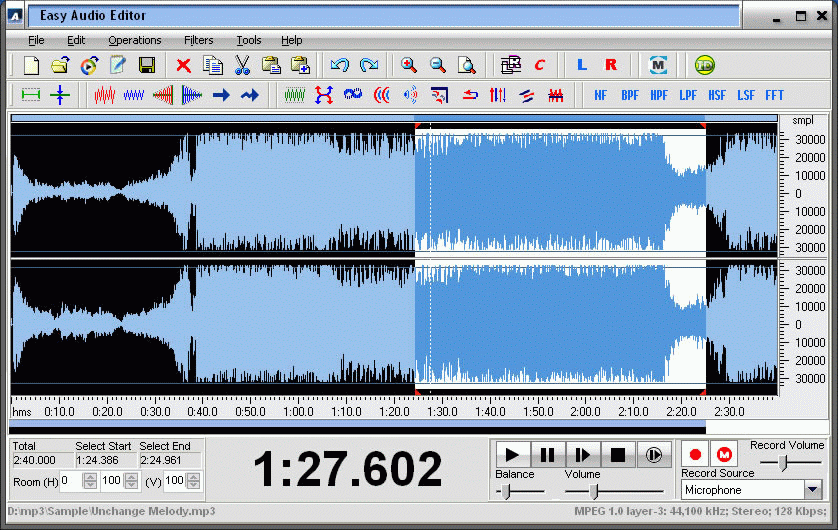Increase the Room (H) start value
Image resolution: width=838 pixels, height=530 pixels.
tap(90, 477)
